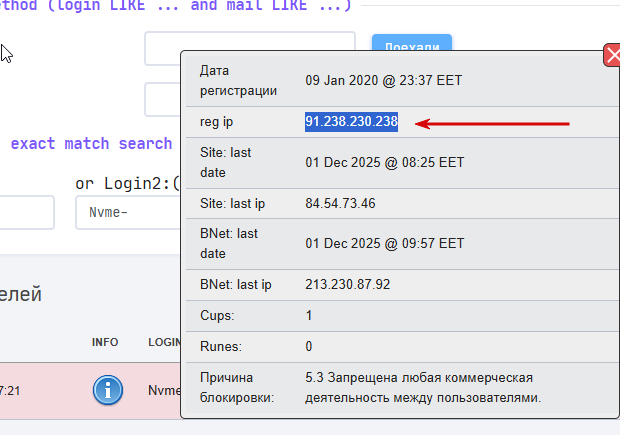Click the Дата регистрации label
Viewport: 620px width, 435px height.
[x=238, y=81]
